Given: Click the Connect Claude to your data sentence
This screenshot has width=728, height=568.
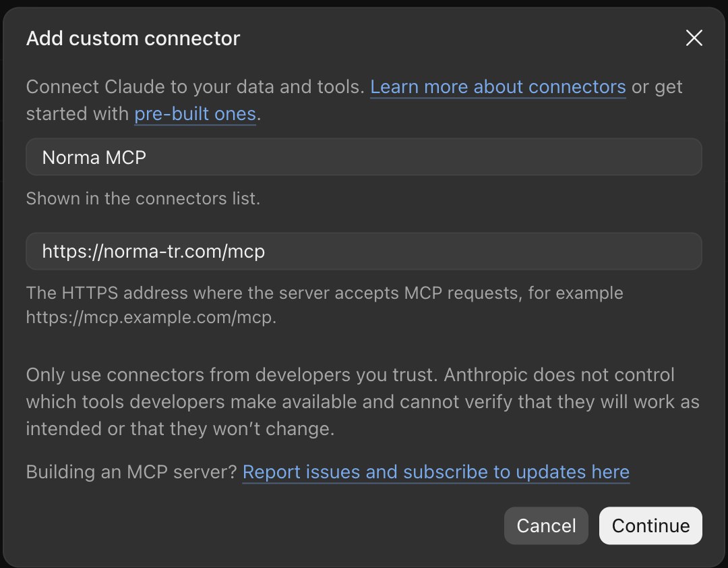Looking at the screenshot, I should point(195,87).
